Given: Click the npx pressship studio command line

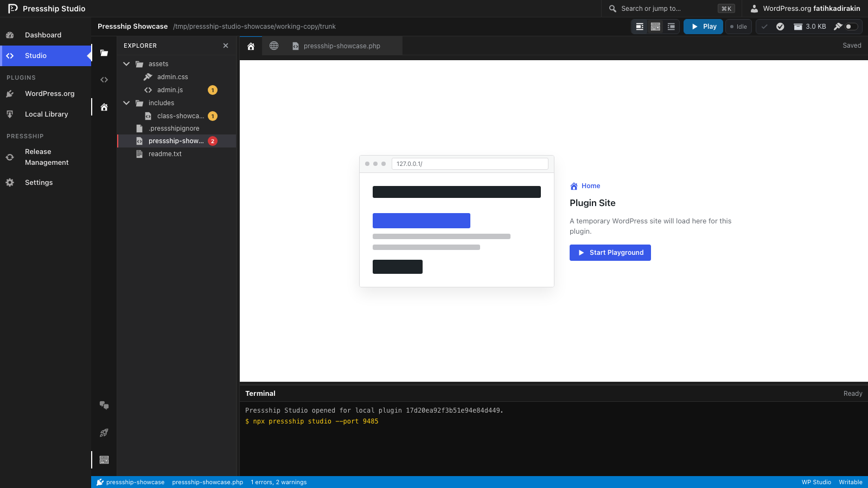Looking at the screenshot, I should click(312, 421).
